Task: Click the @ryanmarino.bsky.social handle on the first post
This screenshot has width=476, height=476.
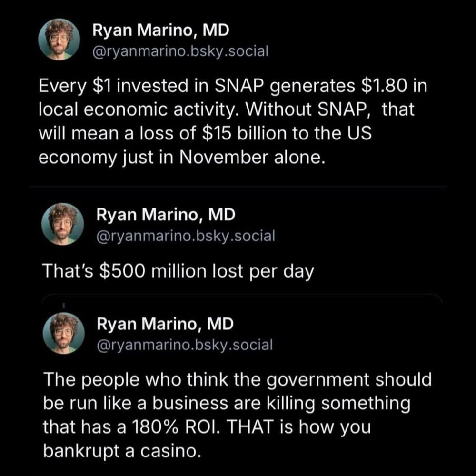Action: pos(180,50)
